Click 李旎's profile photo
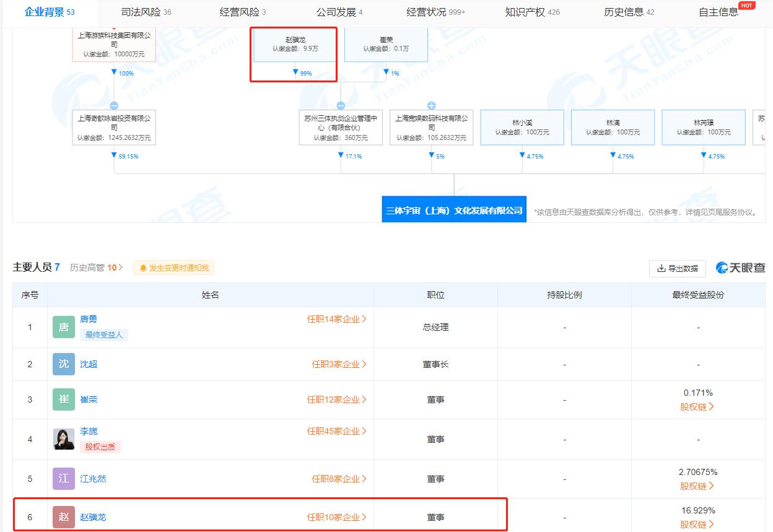Image resolution: width=773 pixels, height=532 pixels. click(x=63, y=438)
